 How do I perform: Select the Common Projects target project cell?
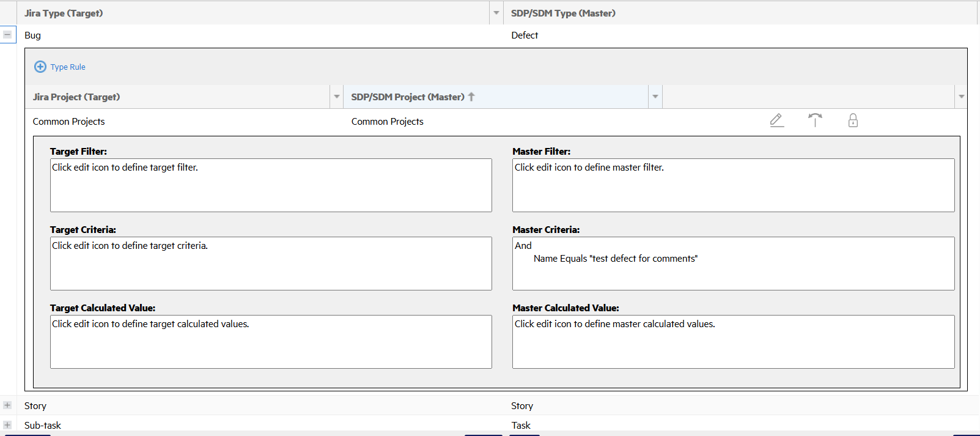pyautogui.click(x=69, y=122)
